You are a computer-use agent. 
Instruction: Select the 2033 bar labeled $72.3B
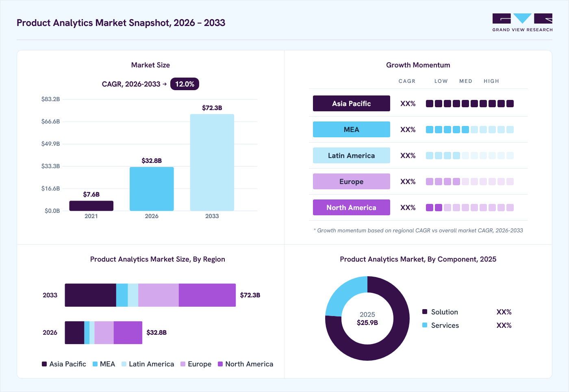click(x=212, y=162)
